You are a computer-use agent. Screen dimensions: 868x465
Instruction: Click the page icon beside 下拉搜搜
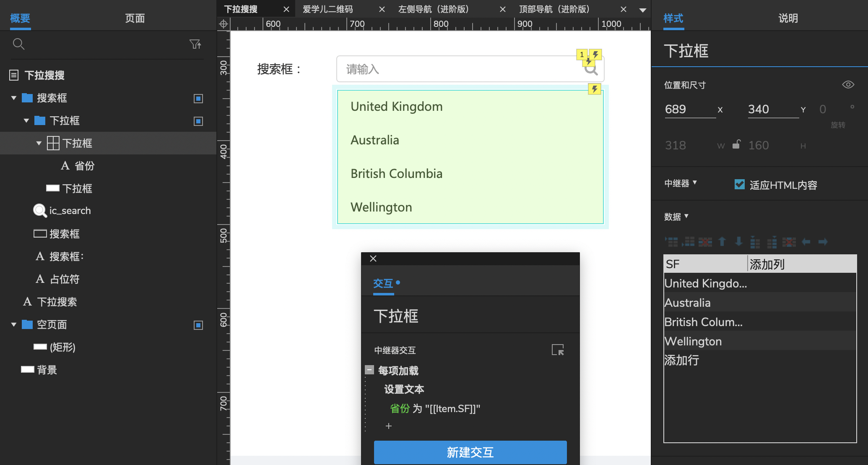pos(14,76)
